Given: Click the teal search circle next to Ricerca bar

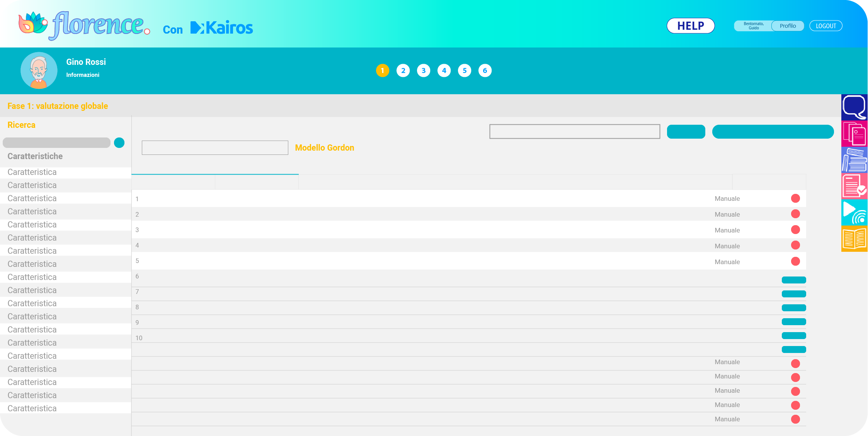Looking at the screenshot, I should click(119, 143).
